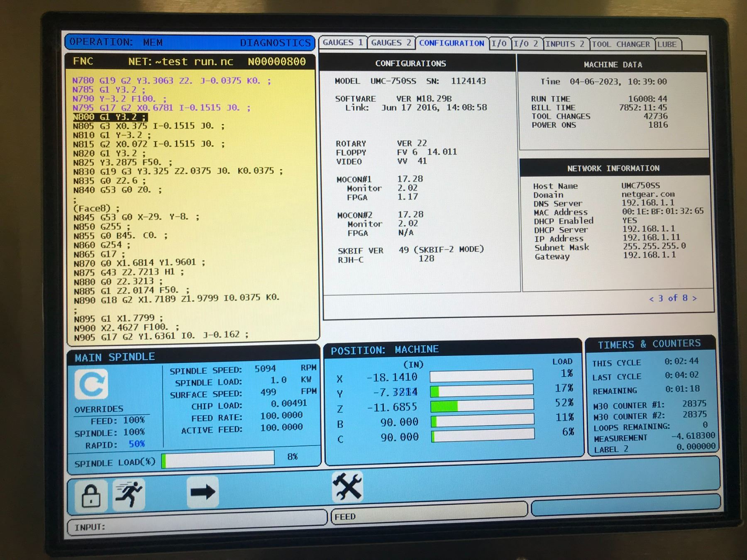Image resolution: width=747 pixels, height=560 pixels.
Task: Select the I/O 2 tab
Action: [525, 44]
